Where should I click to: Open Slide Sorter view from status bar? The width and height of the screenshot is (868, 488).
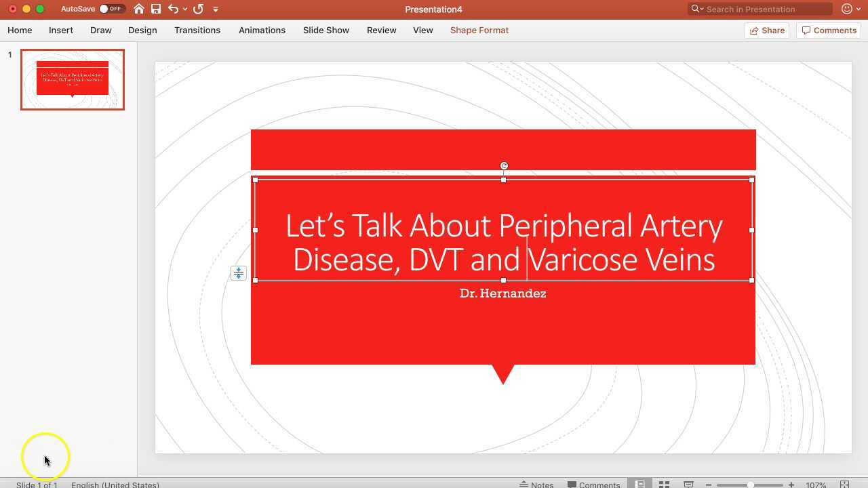[664, 483]
